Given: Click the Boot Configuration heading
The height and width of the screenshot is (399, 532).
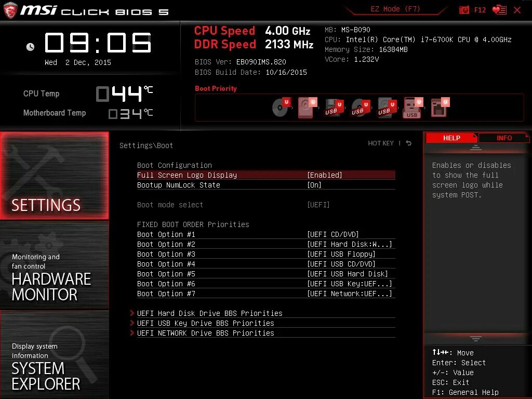Looking at the screenshot, I should pos(175,165).
